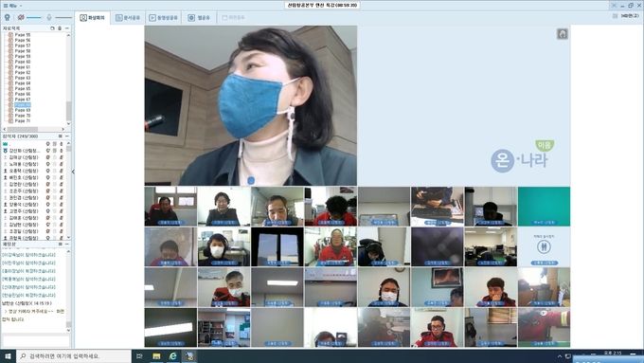Click the chat message input field

36,341
